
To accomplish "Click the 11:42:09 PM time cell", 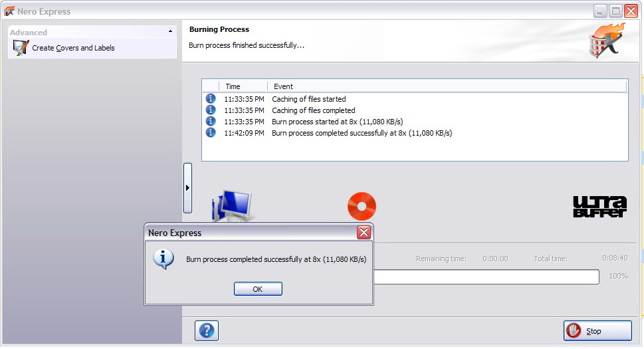I will point(244,133).
